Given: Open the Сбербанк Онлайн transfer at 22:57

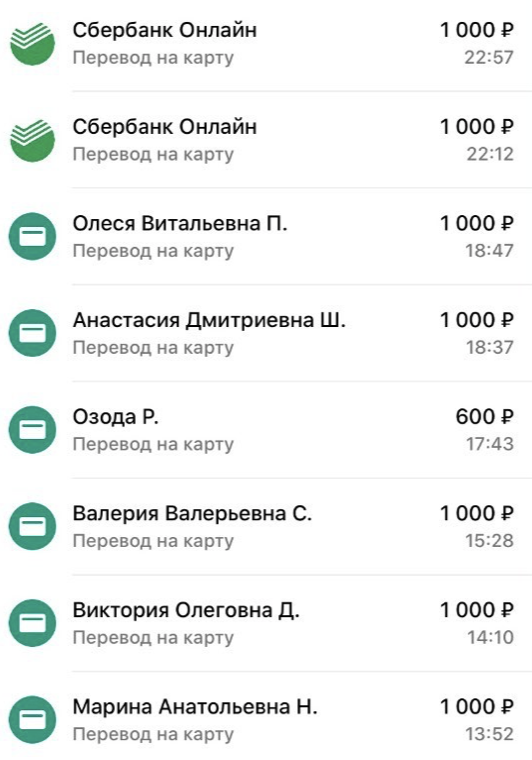Looking at the screenshot, I should (266, 44).
